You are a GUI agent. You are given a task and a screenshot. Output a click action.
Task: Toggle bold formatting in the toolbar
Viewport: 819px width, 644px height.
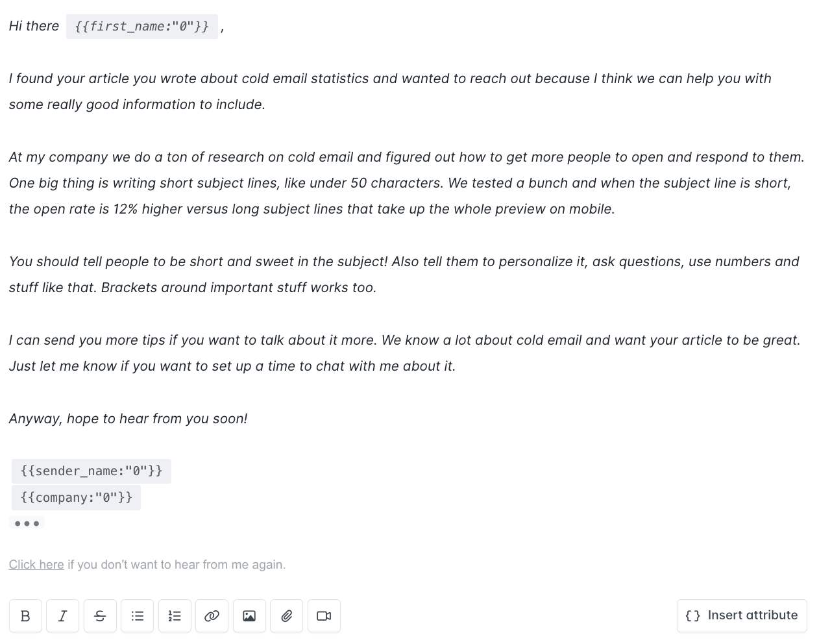25,615
